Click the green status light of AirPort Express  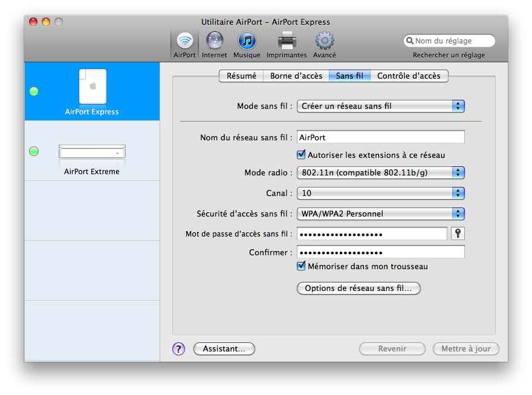click(34, 91)
